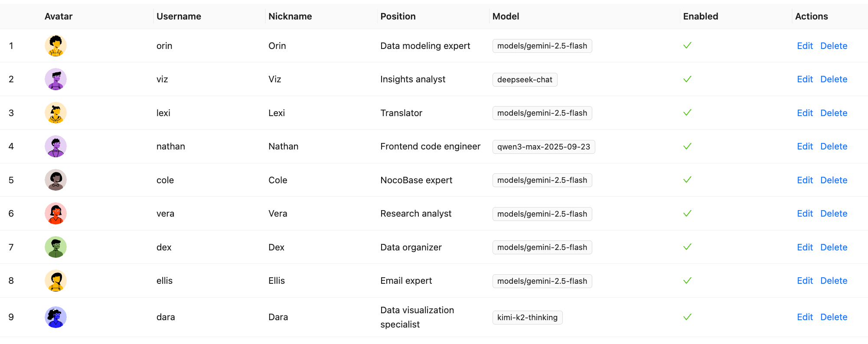Delete the ellis AI employee

click(x=834, y=281)
